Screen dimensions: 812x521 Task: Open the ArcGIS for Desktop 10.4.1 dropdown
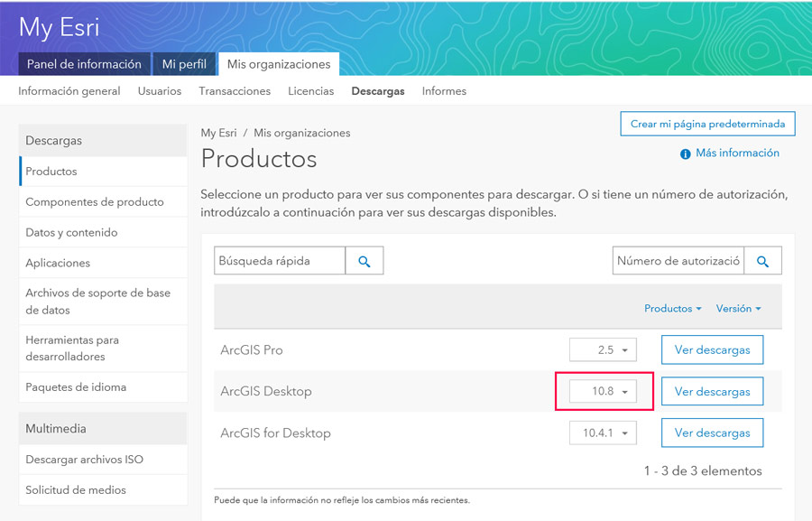click(603, 433)
